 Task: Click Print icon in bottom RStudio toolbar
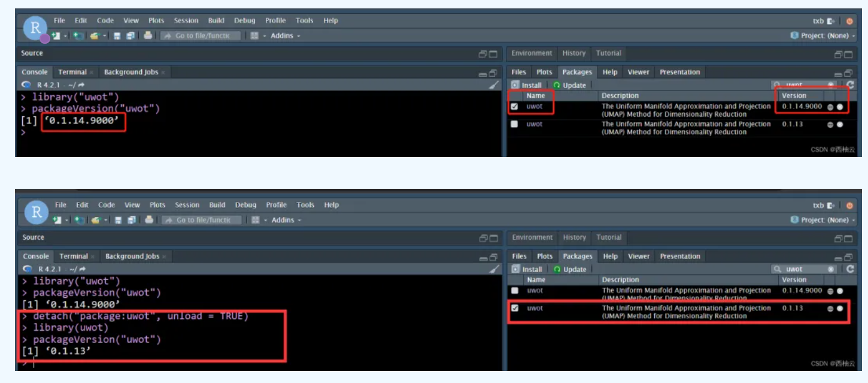(x=148, y=219)
